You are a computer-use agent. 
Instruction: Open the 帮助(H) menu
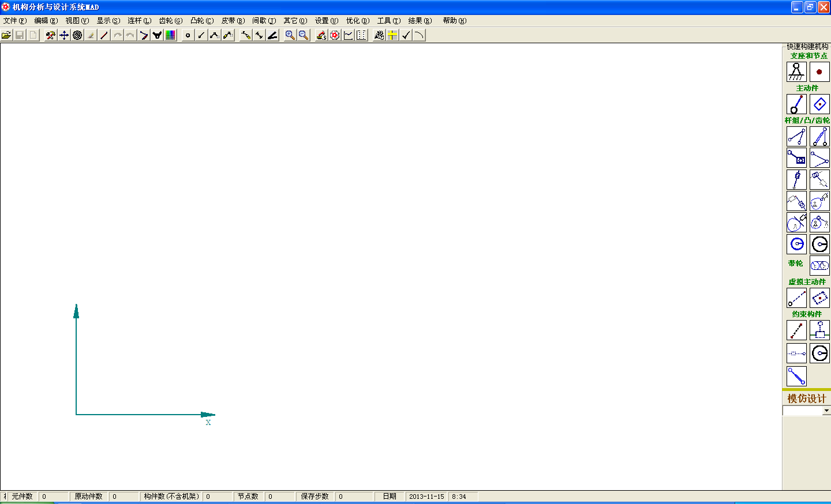(x=454, y=21)
